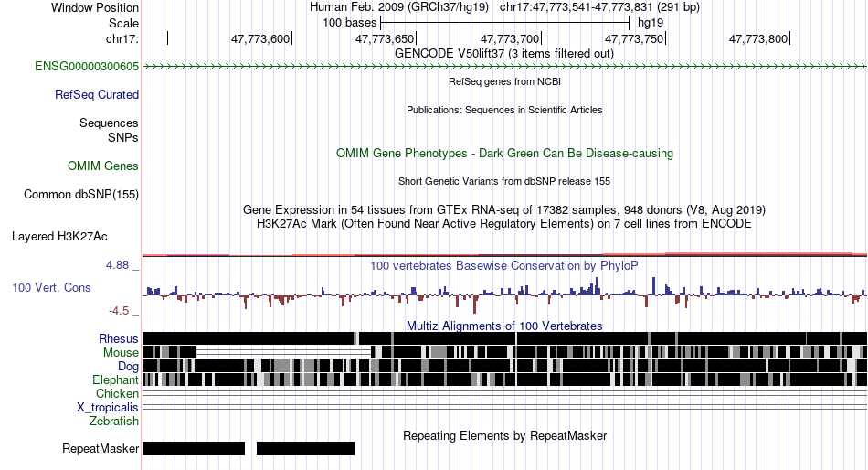
Task: Click the OMIM Genes track label
Action: tap(103, 166)
